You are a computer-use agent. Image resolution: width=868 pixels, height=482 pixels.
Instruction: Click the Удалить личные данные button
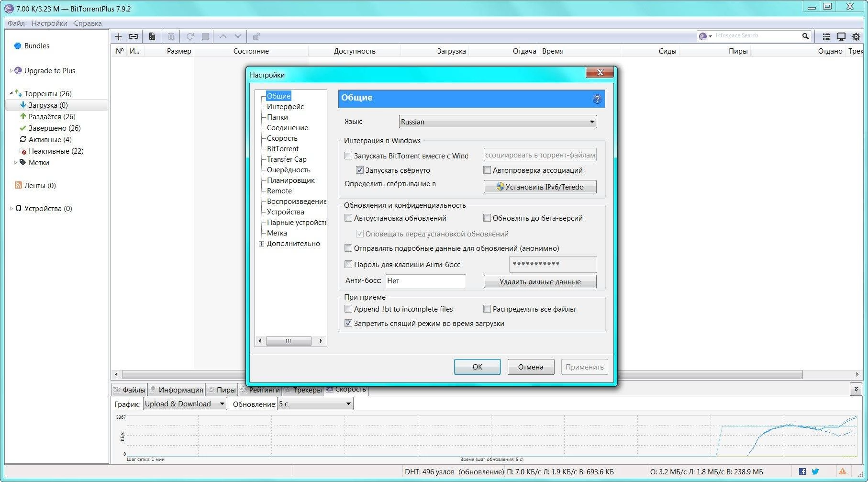tap(540, 281)
